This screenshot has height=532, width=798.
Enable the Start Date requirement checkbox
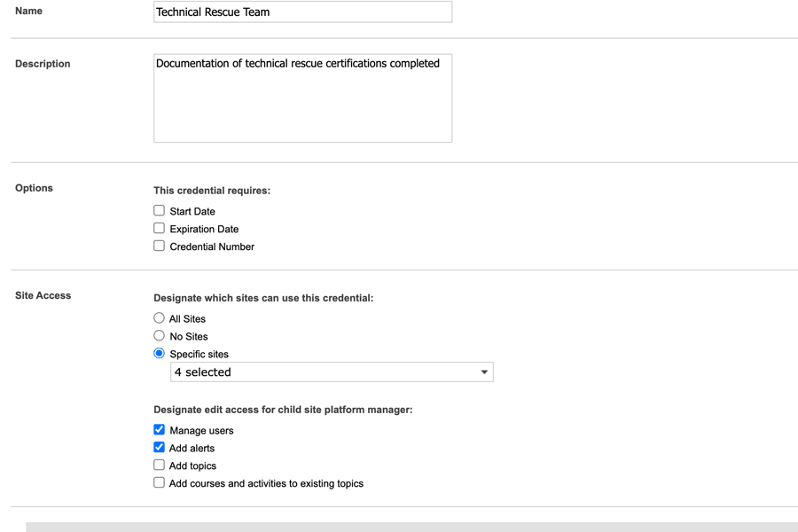tap(160, 211)
